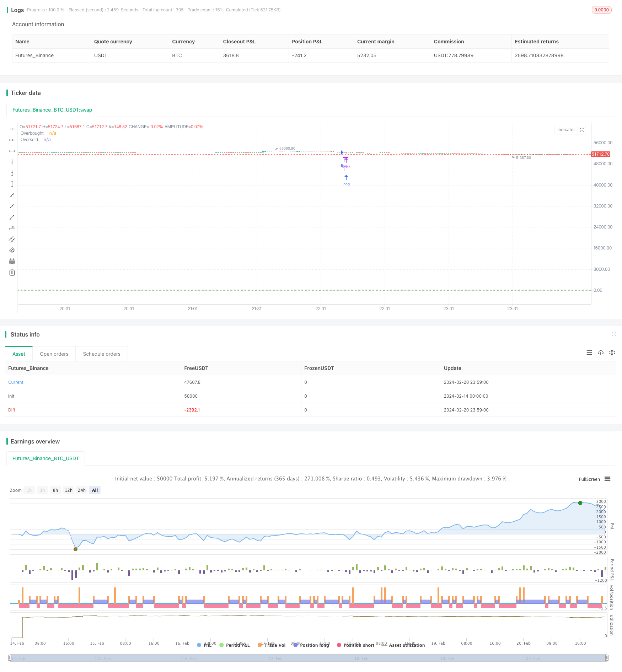This screenshot has width=622, height=672.
Task: Click the current price tag 51712.70
Action: click(601, 154)
